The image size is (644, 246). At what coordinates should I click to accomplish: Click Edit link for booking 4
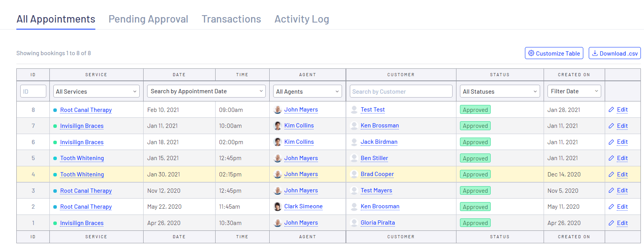pos(622,174)
